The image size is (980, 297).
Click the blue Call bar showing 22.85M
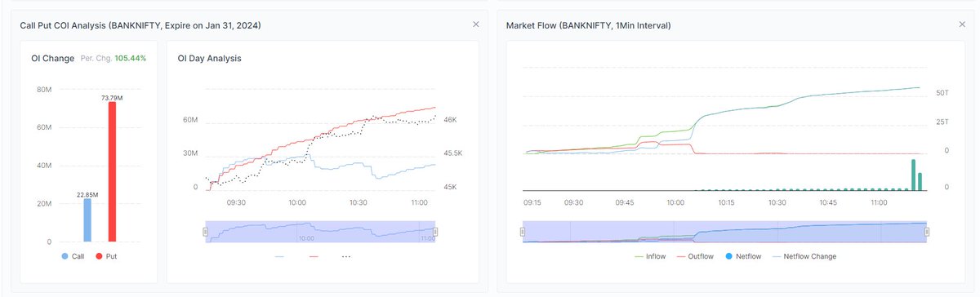click(87, 220)
